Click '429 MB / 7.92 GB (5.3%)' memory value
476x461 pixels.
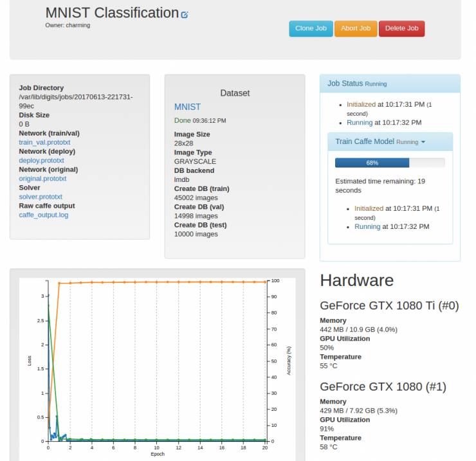coord(358,411)
